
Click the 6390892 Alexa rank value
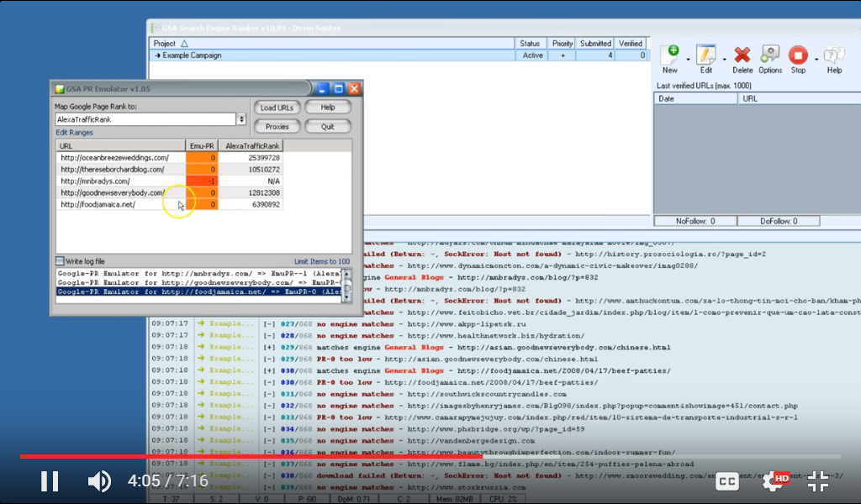[266, 204]
